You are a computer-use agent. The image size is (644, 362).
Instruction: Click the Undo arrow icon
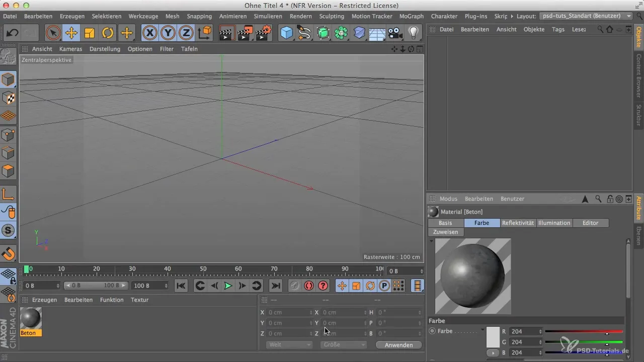(12, 33)
